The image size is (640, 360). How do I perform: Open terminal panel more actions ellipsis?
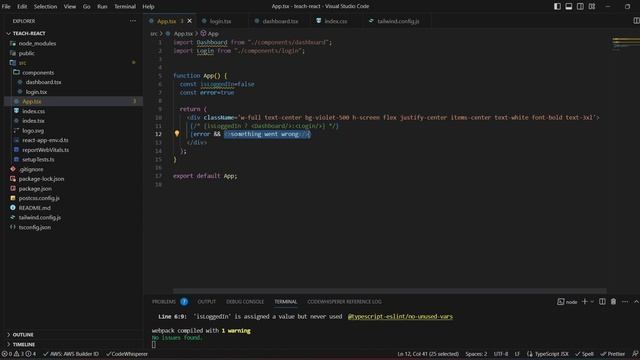[625, 302]
